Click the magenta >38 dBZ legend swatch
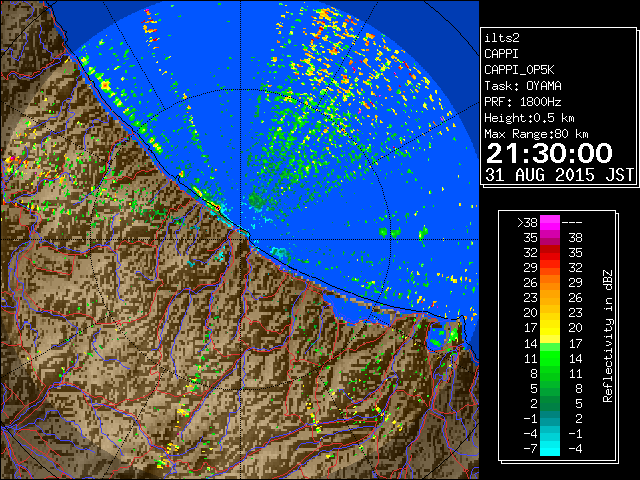The image size is (640, 480). point(550,222)
